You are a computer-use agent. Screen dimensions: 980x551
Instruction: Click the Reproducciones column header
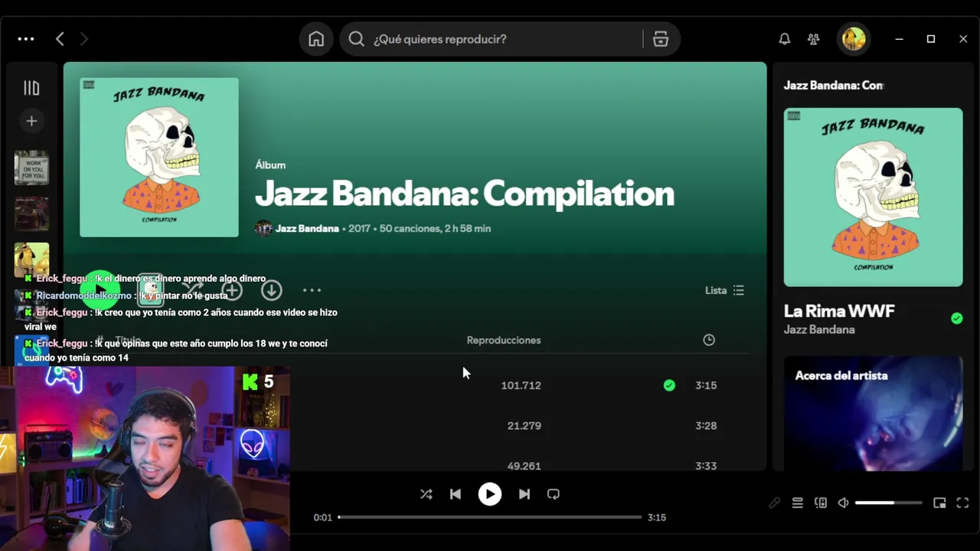tap(504, 340)
